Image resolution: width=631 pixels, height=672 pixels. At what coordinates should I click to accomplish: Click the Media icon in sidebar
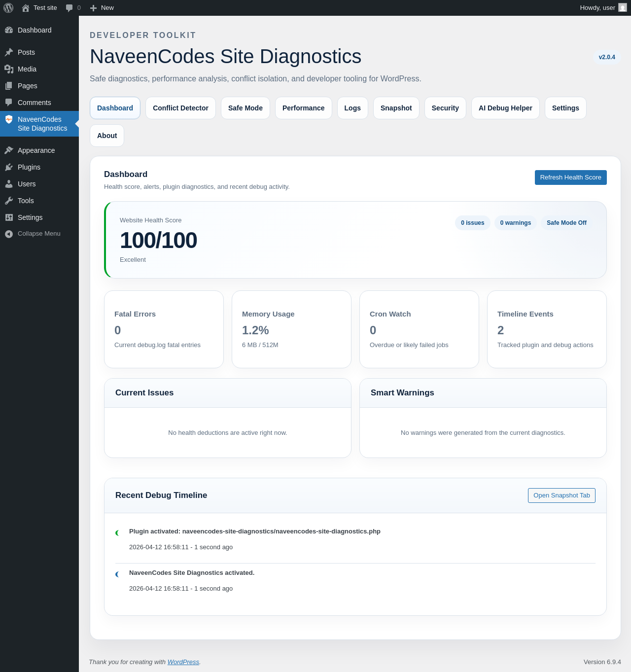point(9,69)
